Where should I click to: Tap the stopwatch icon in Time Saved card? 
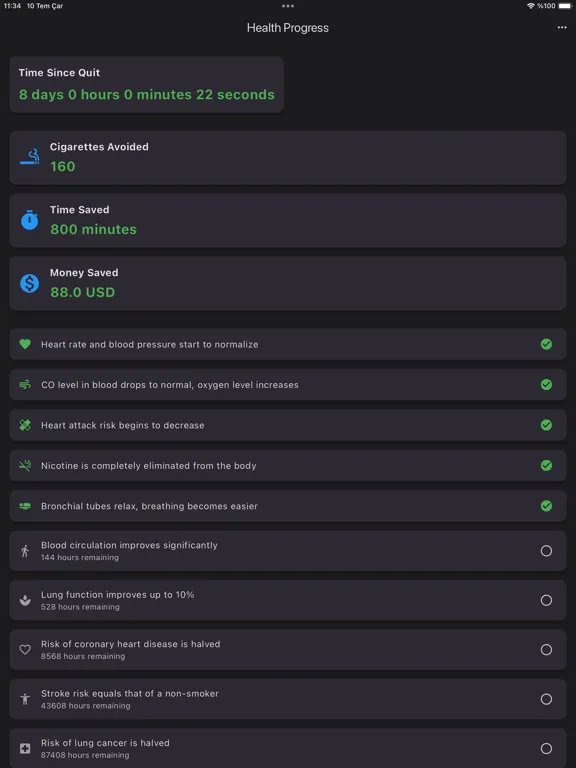pyautogui.click(x=29, y=220)
